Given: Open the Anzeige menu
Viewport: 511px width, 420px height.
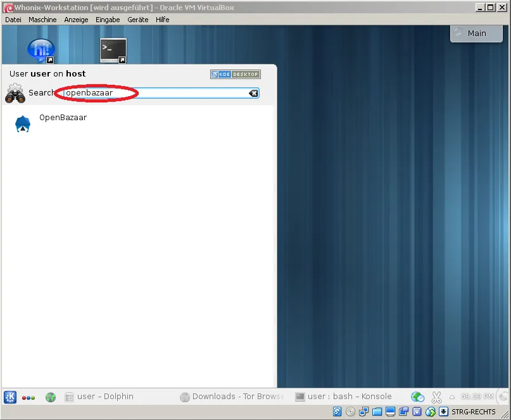Looking at the screenshot, I should pos(76,20).
